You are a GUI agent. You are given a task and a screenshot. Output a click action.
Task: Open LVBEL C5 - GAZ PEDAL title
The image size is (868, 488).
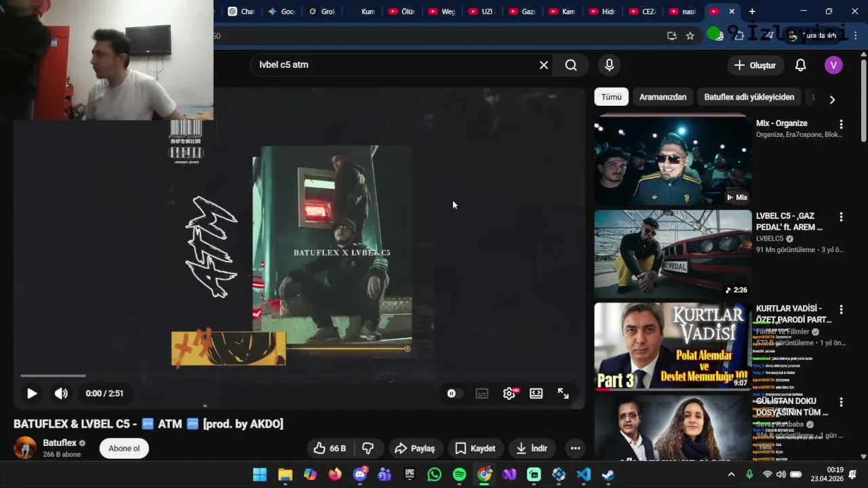click(x=789, y=222)
